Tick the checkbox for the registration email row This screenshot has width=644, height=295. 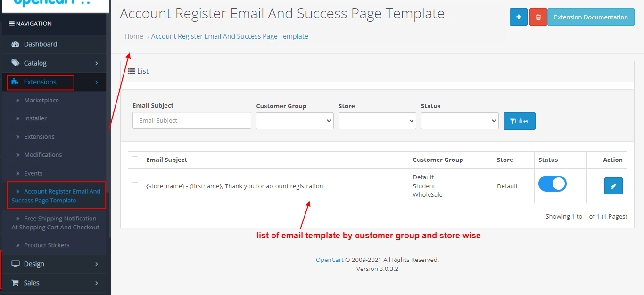[135, 185]
